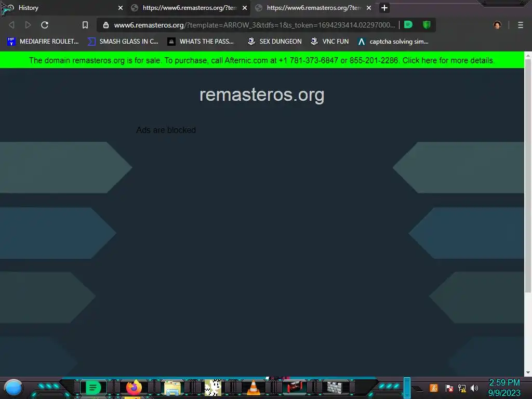Click the scrollbar down arrow
Viewport: 532px width, 399px height.
[x=528, y=372]
